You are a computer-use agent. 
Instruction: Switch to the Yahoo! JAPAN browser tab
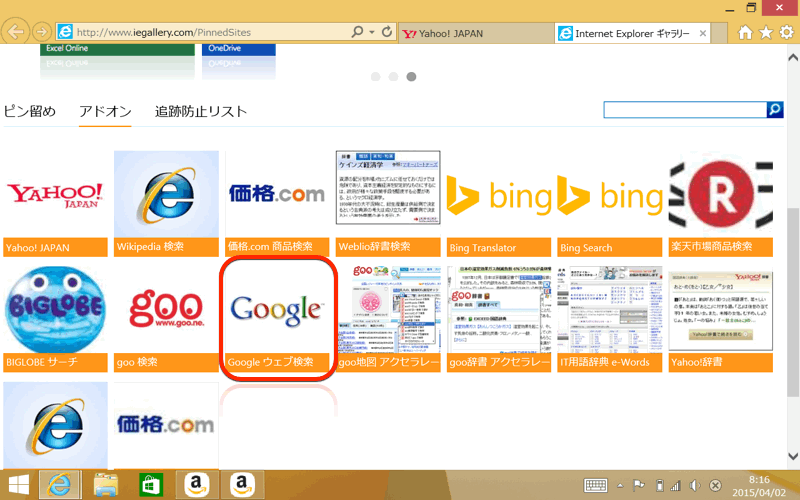[x=474, y=33]
